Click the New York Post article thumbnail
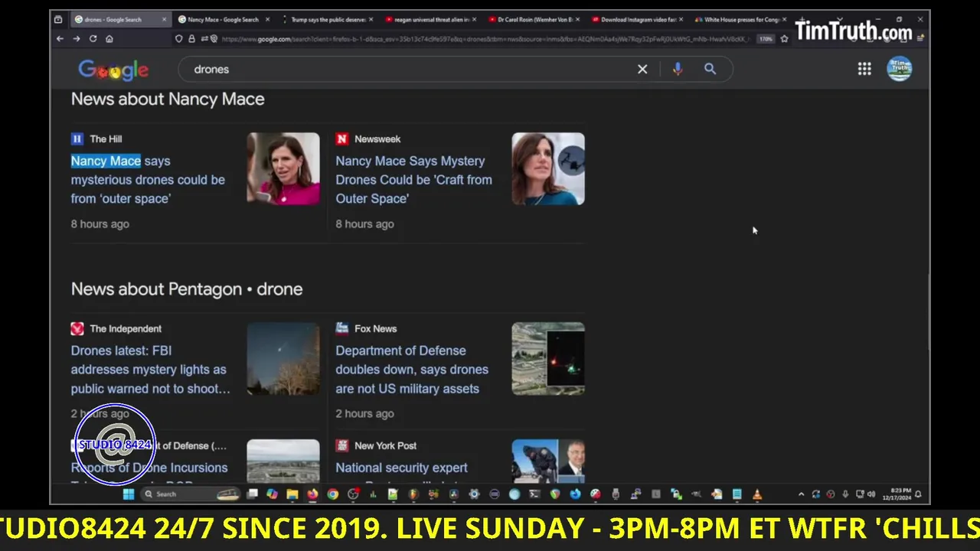The image size is (980, 551). (x=548, y=461)
